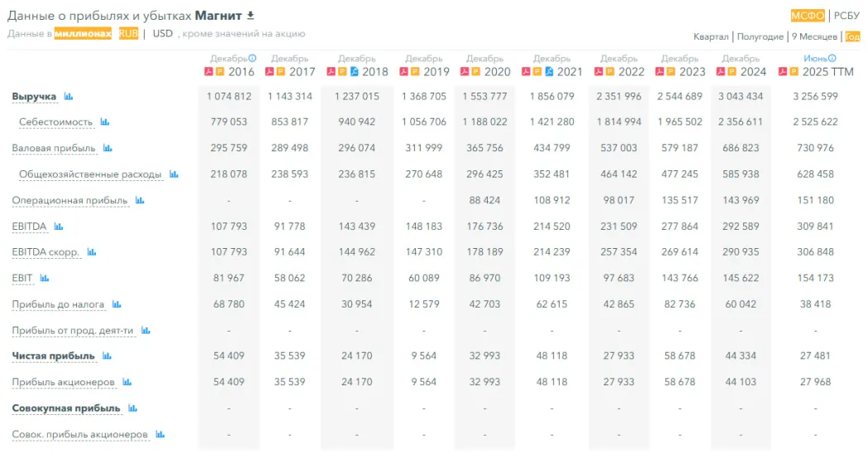This screenshot has width=868, height=463.
Task: Click the миллионах units selector
Action: 83,34
